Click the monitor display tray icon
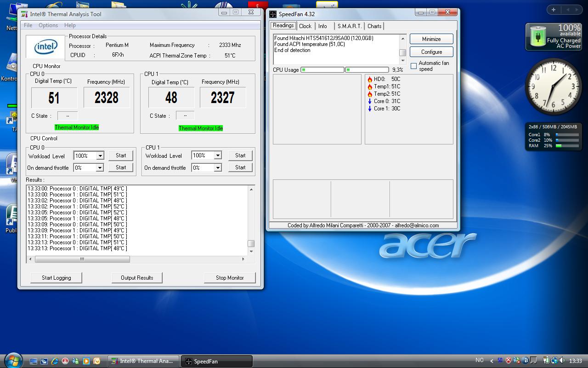This screenshot has width=588, height=368. tap(533, 360)
